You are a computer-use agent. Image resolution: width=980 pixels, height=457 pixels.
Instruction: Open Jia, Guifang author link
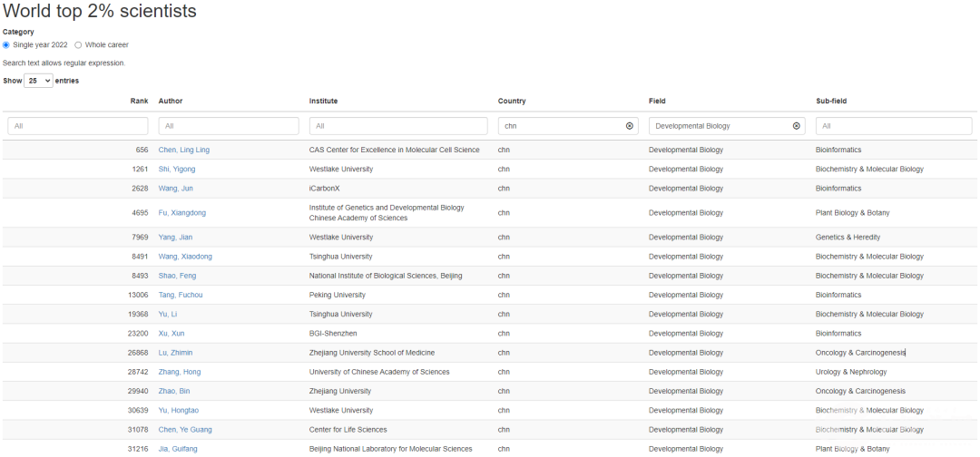click(177, 449)
